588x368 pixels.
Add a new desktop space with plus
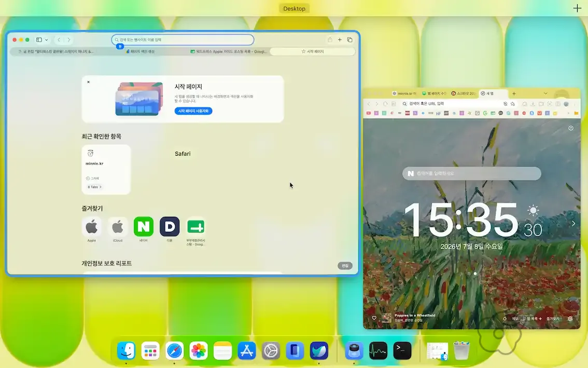point(577,8)
